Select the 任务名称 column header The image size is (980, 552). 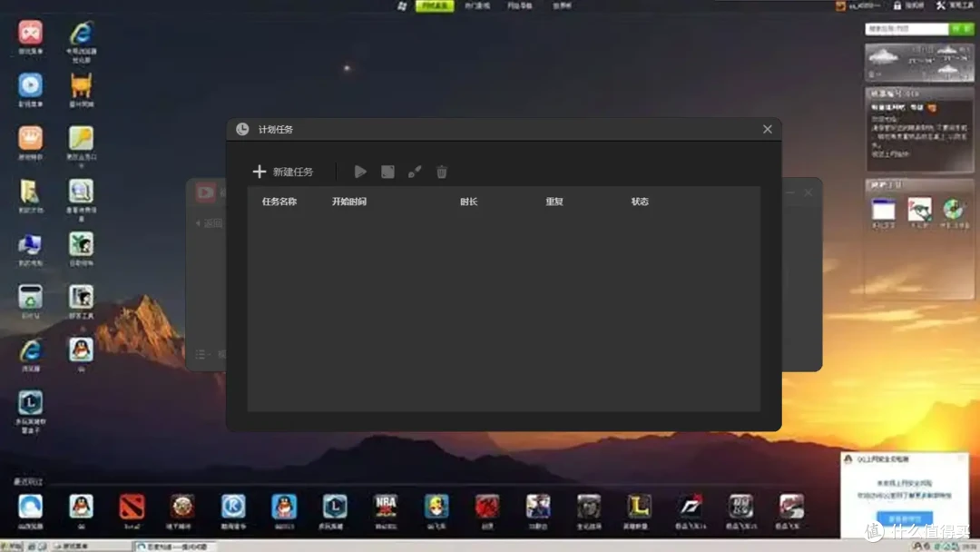279,202
